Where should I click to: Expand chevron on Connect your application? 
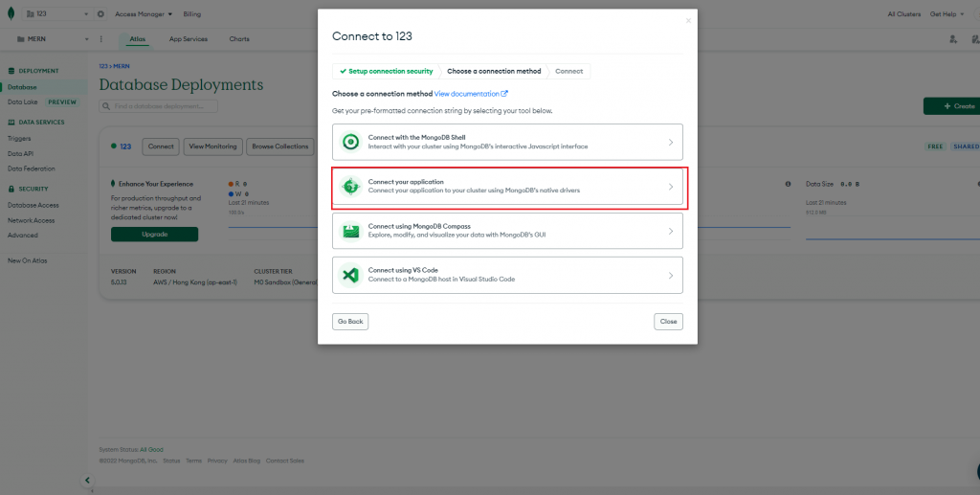point(671,187)
